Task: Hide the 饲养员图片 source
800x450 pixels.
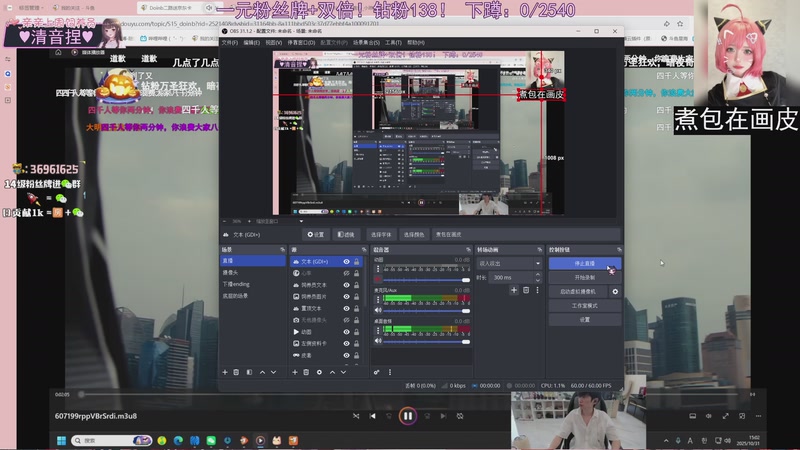Action: 346,296
